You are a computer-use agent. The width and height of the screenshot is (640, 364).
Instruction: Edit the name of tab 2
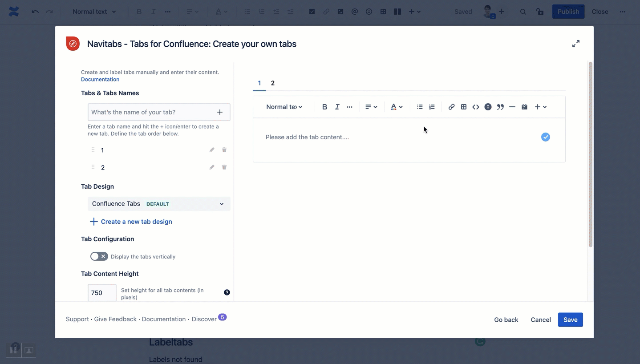point(212,167)
